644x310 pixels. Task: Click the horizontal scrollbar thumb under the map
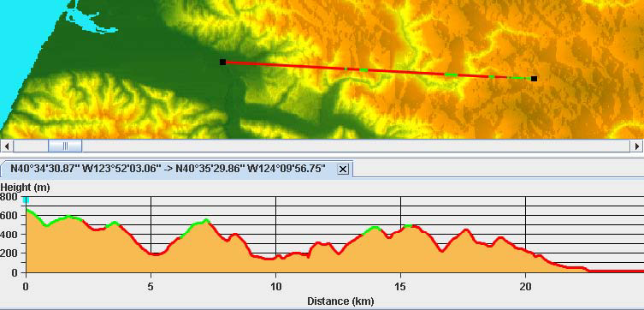click(65, 146)
